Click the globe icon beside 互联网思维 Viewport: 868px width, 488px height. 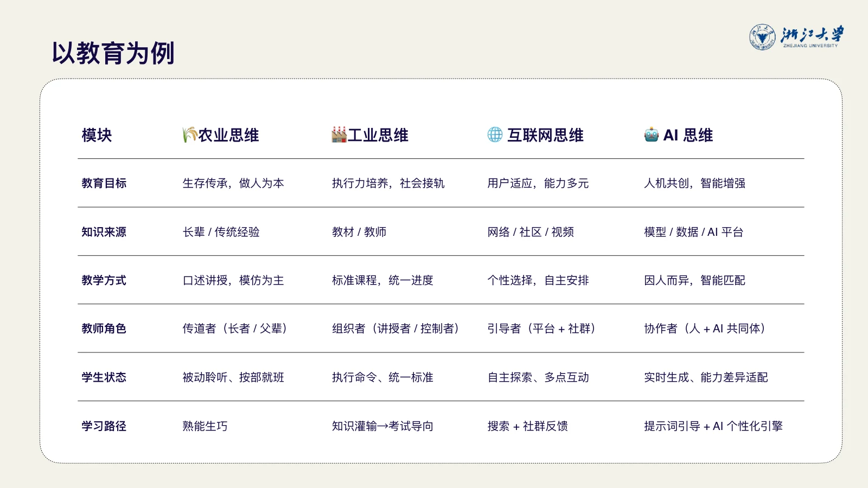click(x=495, y=134)
